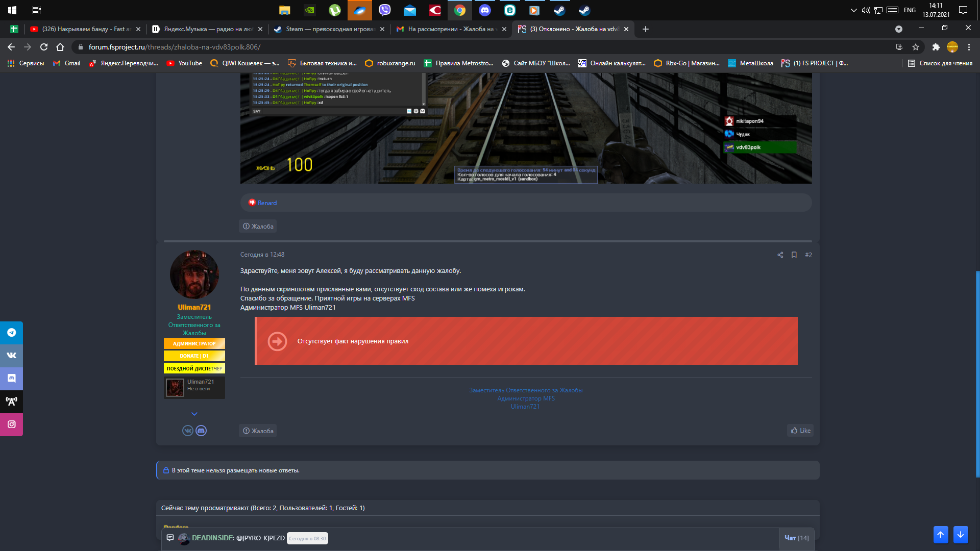Click the browser back arrow
Image resolution: width=980 pixels, height=551 pixels.
point(11,47)
